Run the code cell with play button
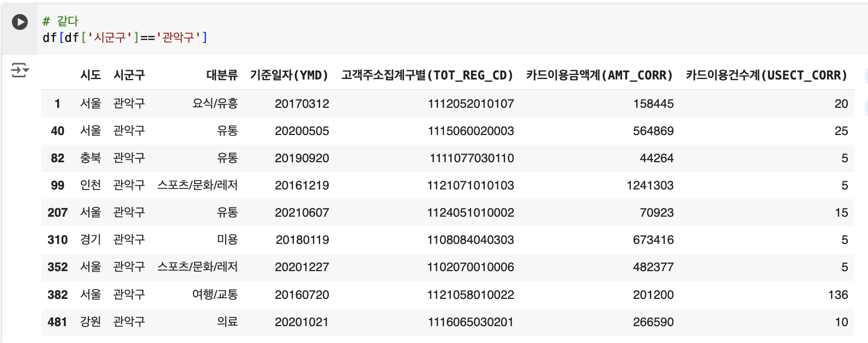 coord(20,22)
